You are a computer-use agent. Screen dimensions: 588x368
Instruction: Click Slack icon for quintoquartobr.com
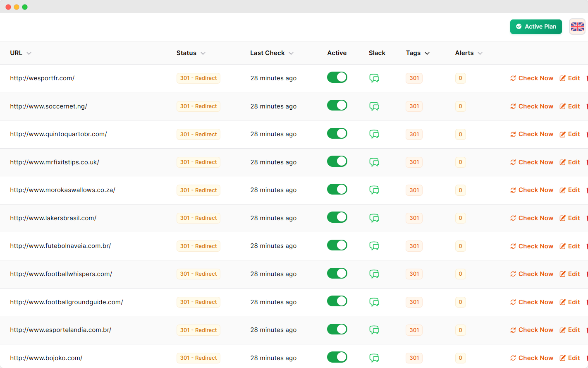374,134
